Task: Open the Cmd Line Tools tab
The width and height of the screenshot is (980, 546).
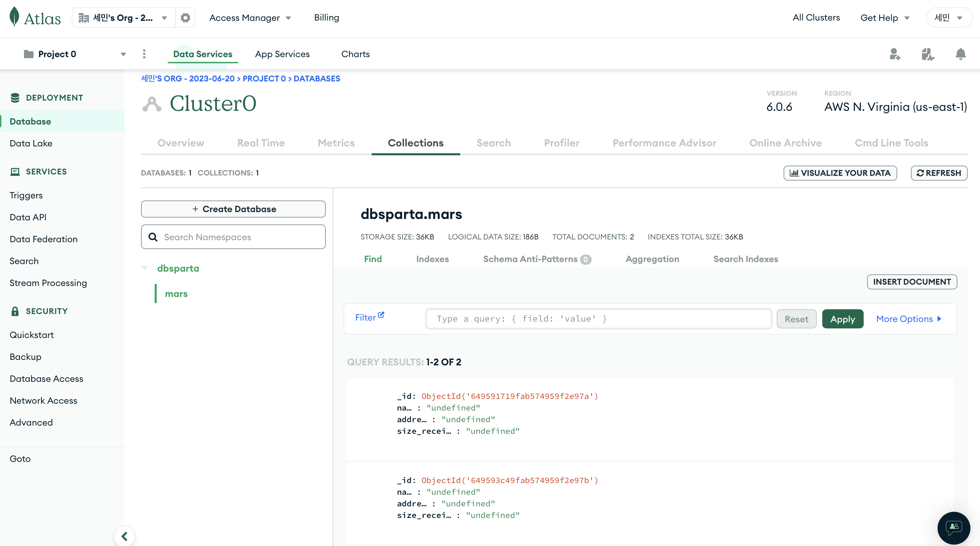Action: coord(891,143)
